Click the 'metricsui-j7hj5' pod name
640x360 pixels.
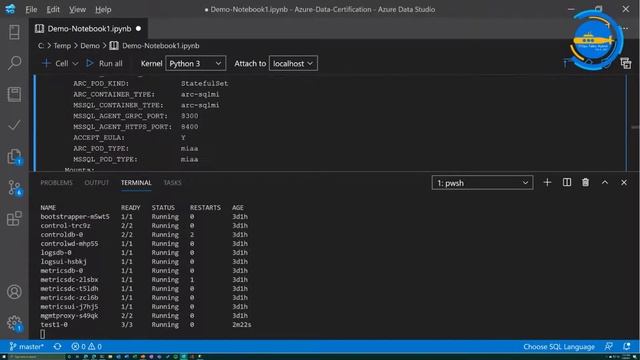tap(69, 307)
